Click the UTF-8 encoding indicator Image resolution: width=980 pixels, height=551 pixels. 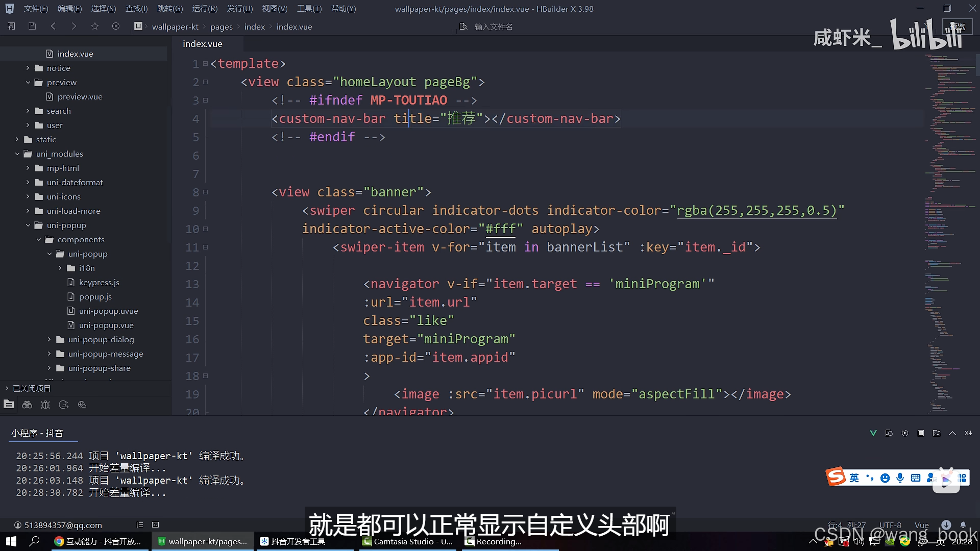pyautogui.click(x=890, y=525)
